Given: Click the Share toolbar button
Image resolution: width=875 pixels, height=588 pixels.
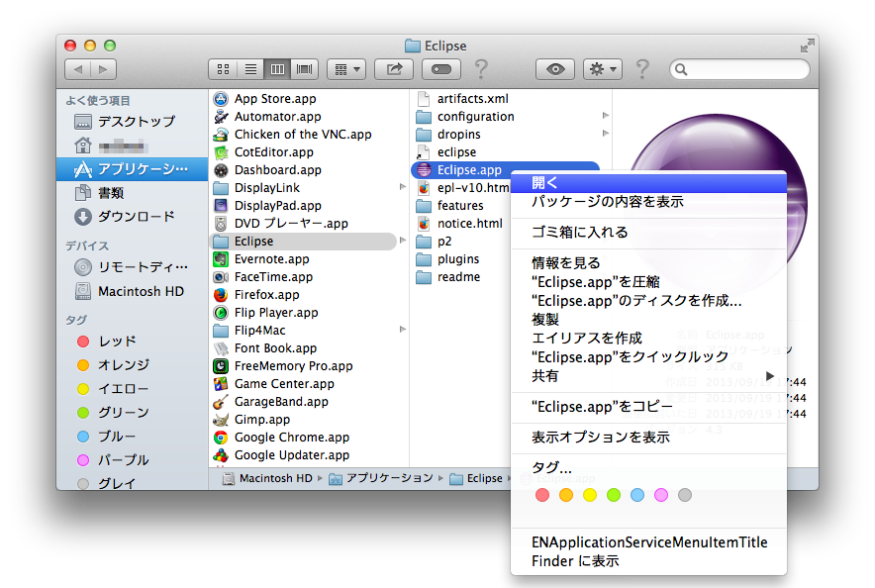Looking at the screenshot, I should pos(394,69).
